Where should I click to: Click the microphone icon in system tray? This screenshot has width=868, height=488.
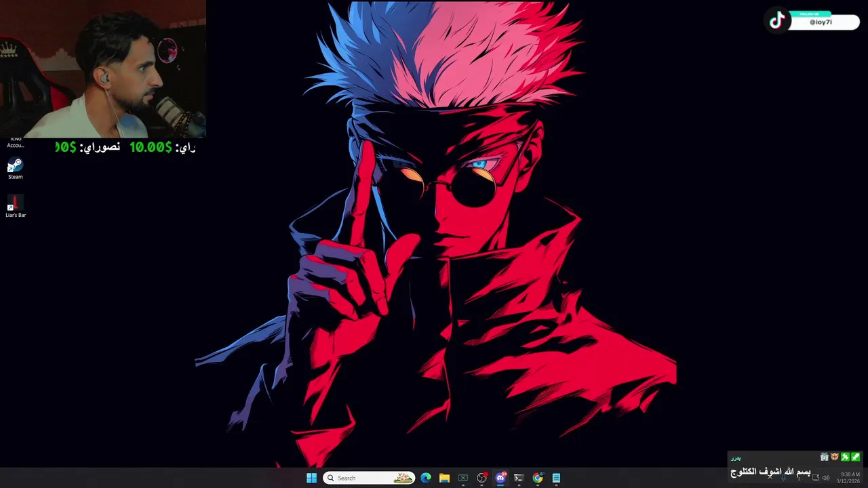(x=784, y=478)
